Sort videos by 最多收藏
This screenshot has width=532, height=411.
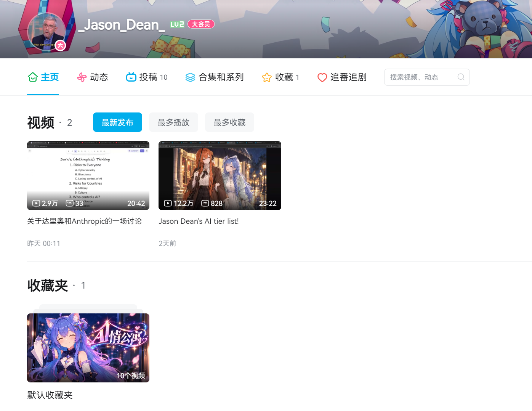[x=229, y=122]
